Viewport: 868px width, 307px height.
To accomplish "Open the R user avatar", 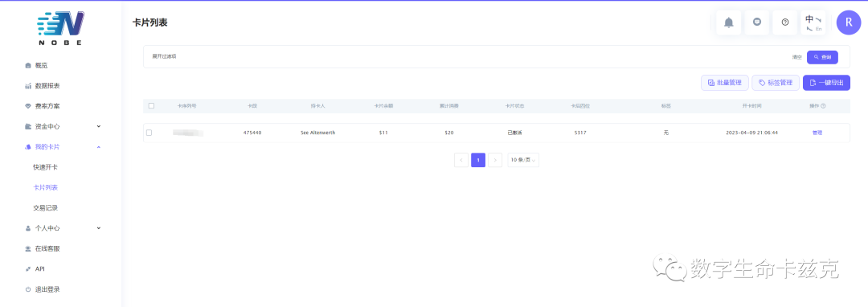I will click(x=849, y=23).
